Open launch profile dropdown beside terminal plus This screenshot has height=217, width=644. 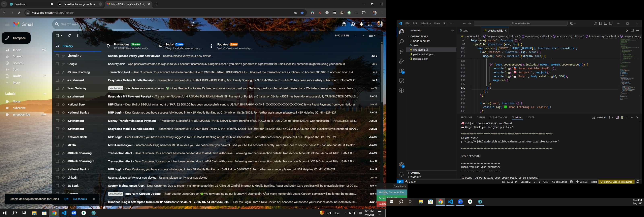click(x=613, y=117)
